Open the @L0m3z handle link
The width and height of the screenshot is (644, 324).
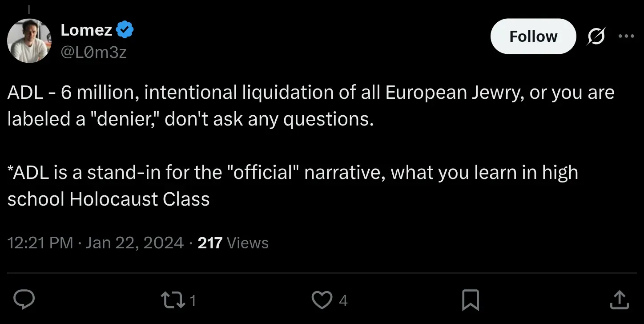point(93,53)
